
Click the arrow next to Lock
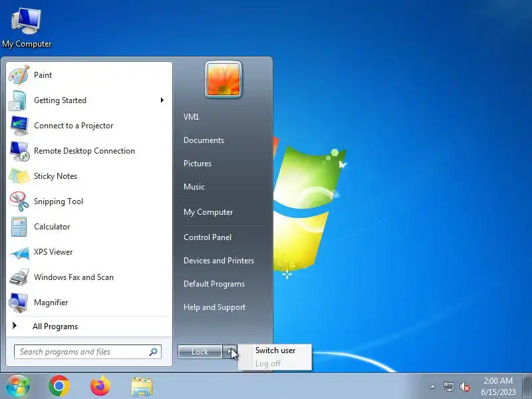click(230, 352)
